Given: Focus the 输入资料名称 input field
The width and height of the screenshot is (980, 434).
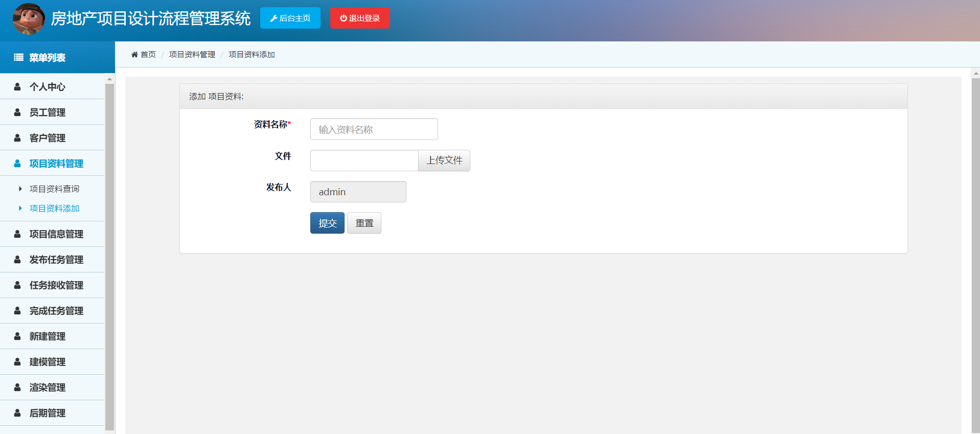Looking at the screenshot, I should click(374, 129).
